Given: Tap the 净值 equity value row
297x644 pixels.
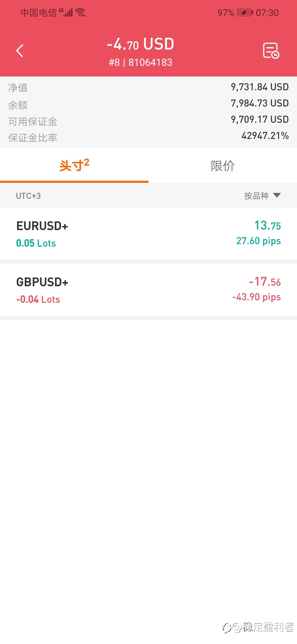Looking at the screenshot, I should (x=148, y=87).
